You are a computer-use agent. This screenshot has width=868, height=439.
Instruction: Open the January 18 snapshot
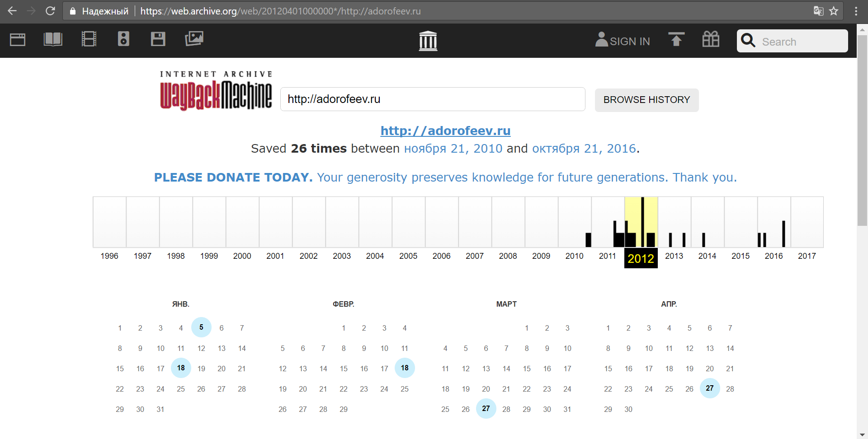point(181,368)
